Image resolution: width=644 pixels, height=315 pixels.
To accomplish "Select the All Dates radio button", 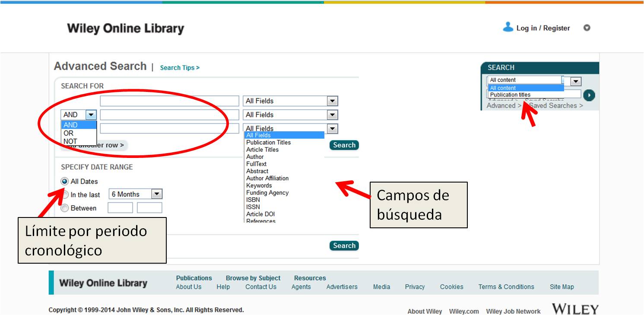I will (65, 181).
